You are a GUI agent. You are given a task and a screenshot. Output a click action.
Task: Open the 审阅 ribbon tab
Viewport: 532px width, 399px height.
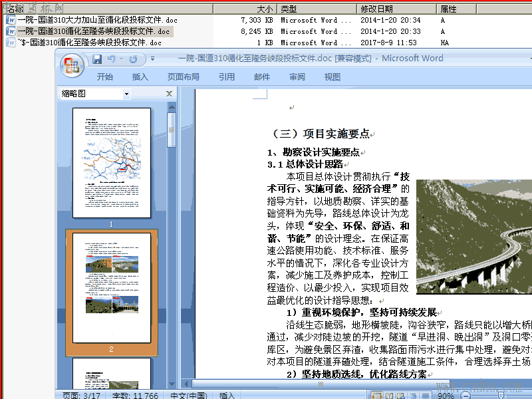(x=297, y=77)
